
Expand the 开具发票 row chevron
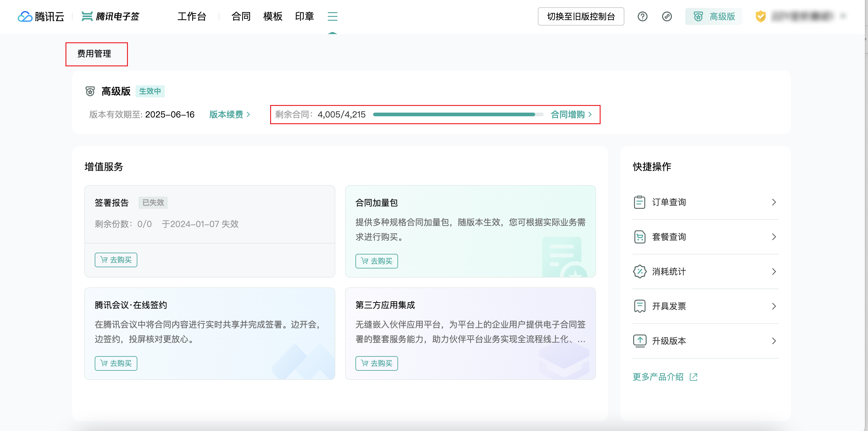click(774, 306)
